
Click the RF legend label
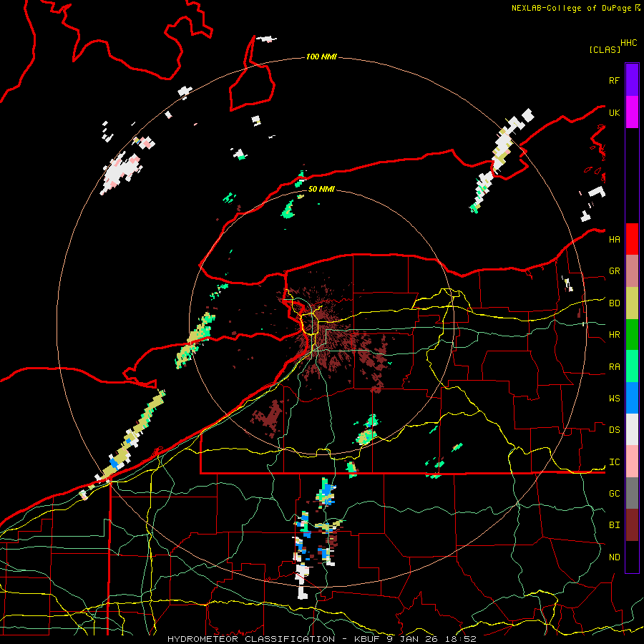point(614,80)
